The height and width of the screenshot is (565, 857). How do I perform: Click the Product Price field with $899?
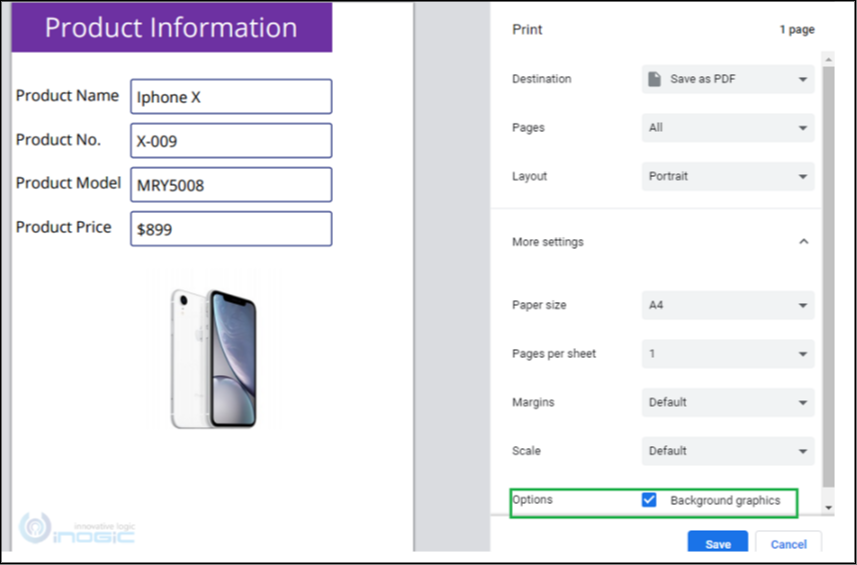coord(231,229)
